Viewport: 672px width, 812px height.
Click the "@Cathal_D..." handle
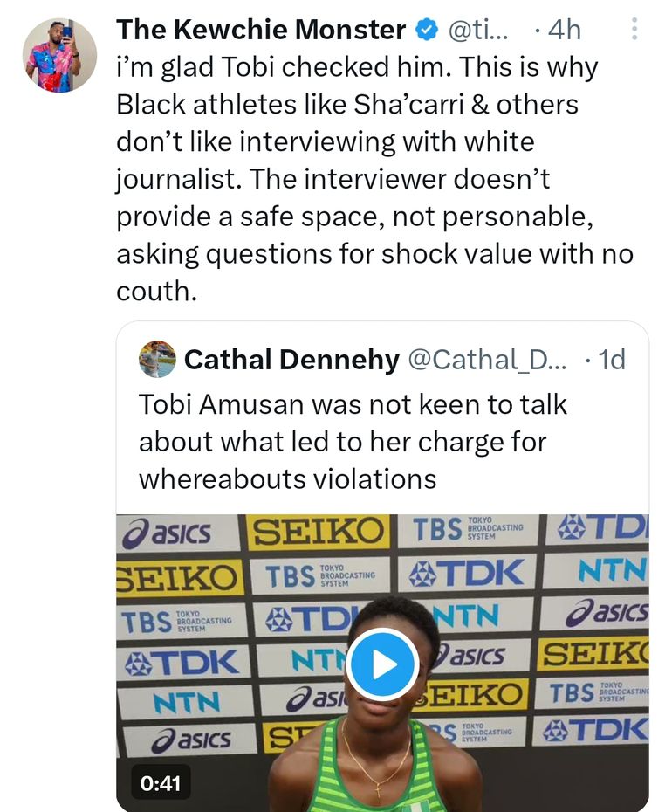tap(487, 359)
